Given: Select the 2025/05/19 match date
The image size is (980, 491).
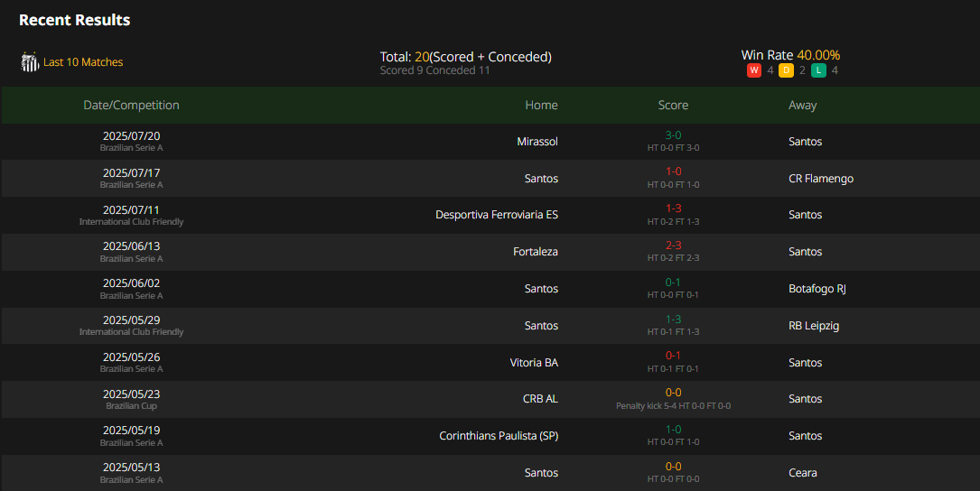Looking at the screenshot, I should pyautogui.click(x=131, y=430).
